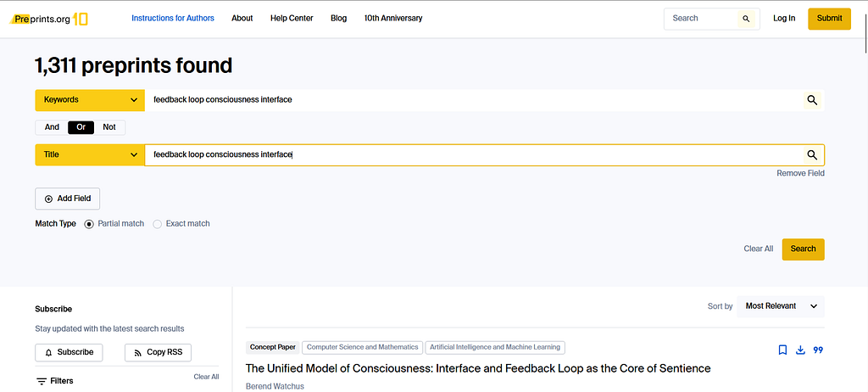The width and height of the screenshot is (868, 392).
Task: Click the search icon in Title field
Action: click(x=811, y=155)
